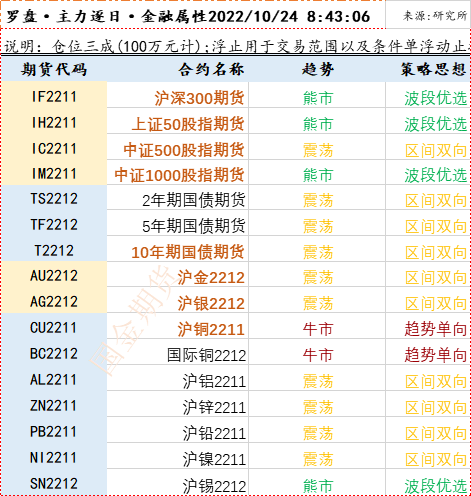Screen dimensions: 471x496
Task: Click 波段优选 strategy in IF2211 row
Action: (436, 99)
